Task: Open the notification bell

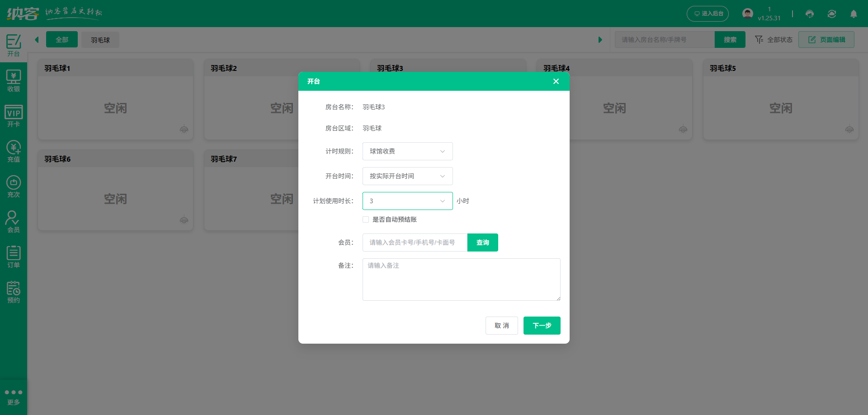Action: click(x=854, y=14)
